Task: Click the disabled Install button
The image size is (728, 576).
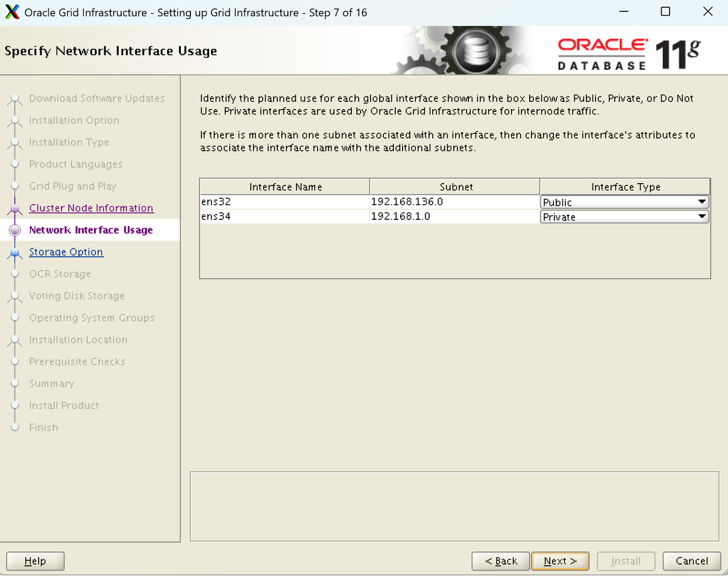Action: 626,561
